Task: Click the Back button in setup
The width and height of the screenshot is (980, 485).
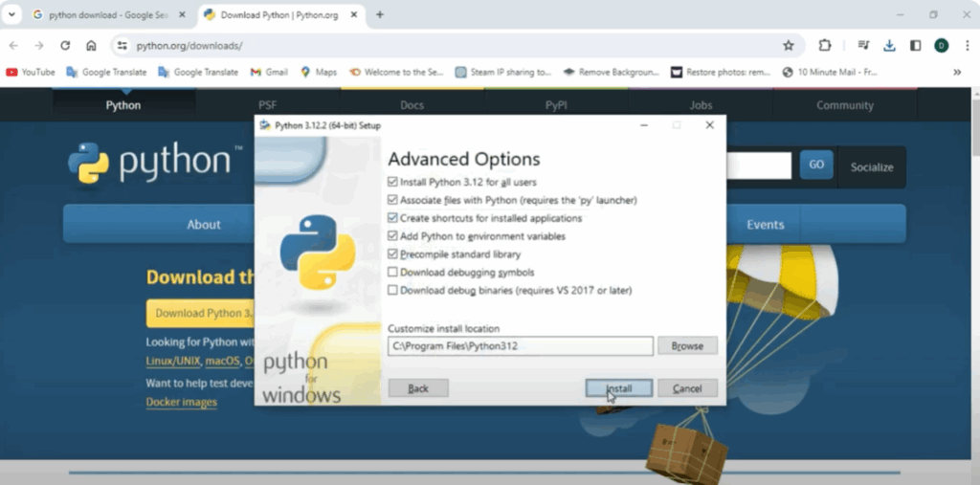Action: [x=418, y=388]
